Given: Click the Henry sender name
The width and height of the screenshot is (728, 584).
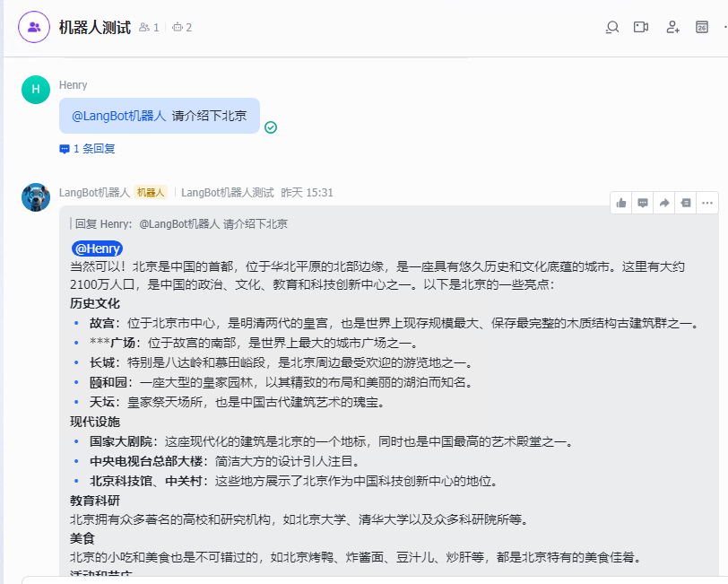Looking at the screenshot, I should (73, 85).
